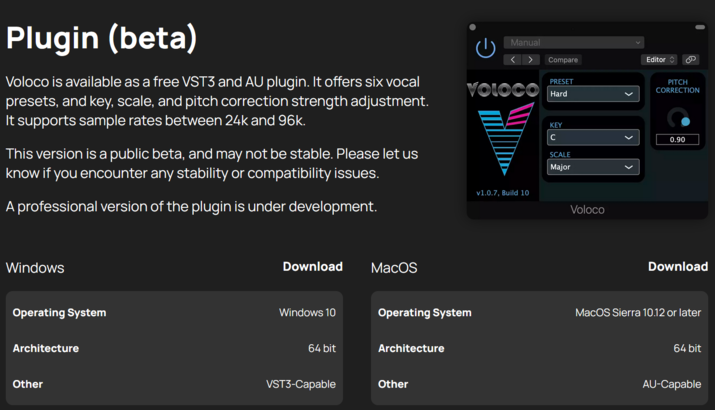715x410 pixels.
Task: Expand the SCALE Major dropdown
Action: (593, 167)
